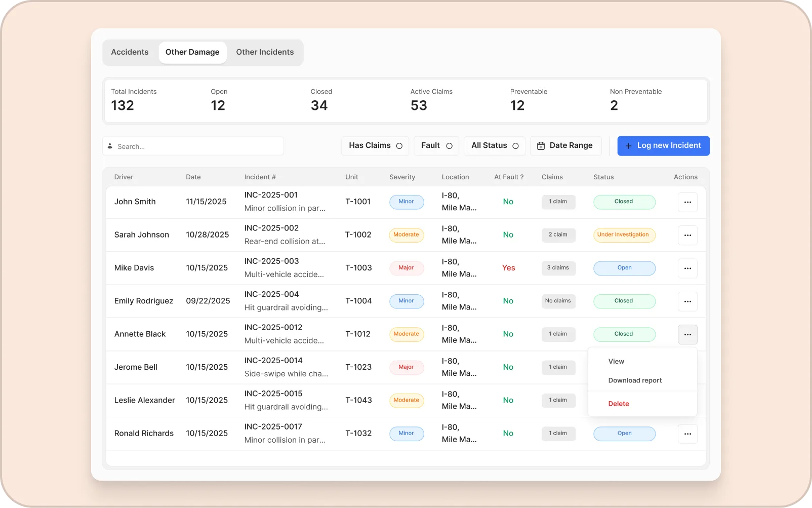The image size is (812, 508).
Task: Click the Severity column header
Action: (402, 177)
